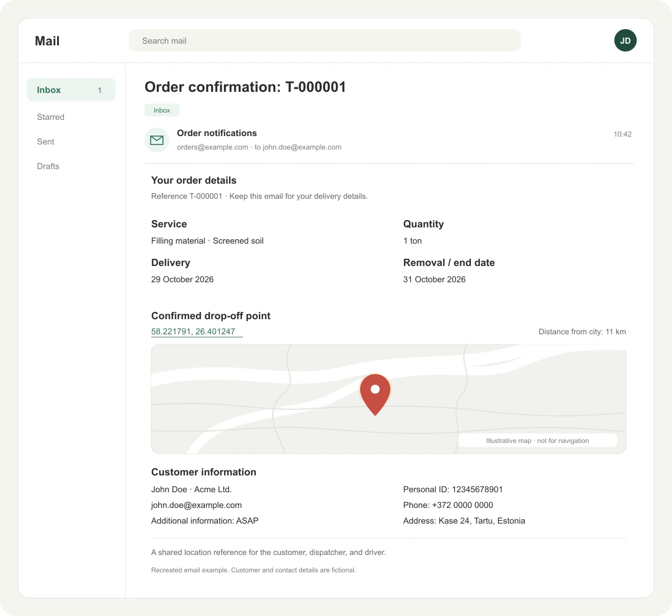This screenshot has height=616, width=672.
Task: Click subject 'Order confirmation: T-000001'
Action: (245, 87)
